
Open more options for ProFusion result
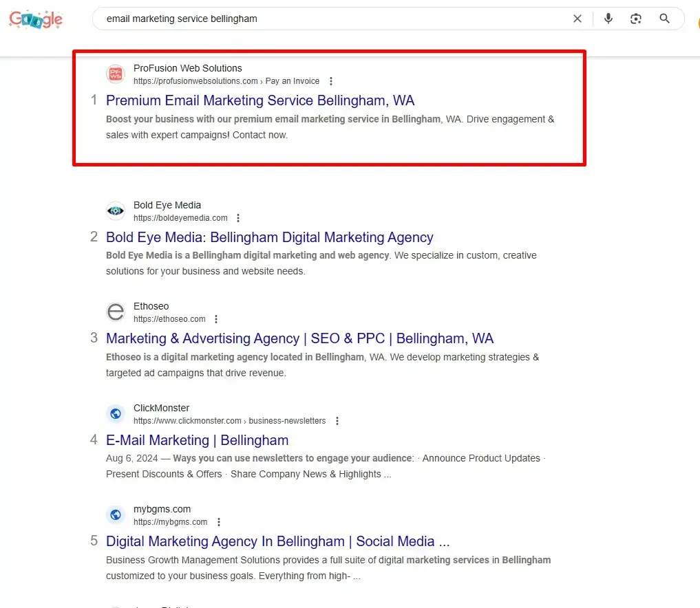pos(331,81)
